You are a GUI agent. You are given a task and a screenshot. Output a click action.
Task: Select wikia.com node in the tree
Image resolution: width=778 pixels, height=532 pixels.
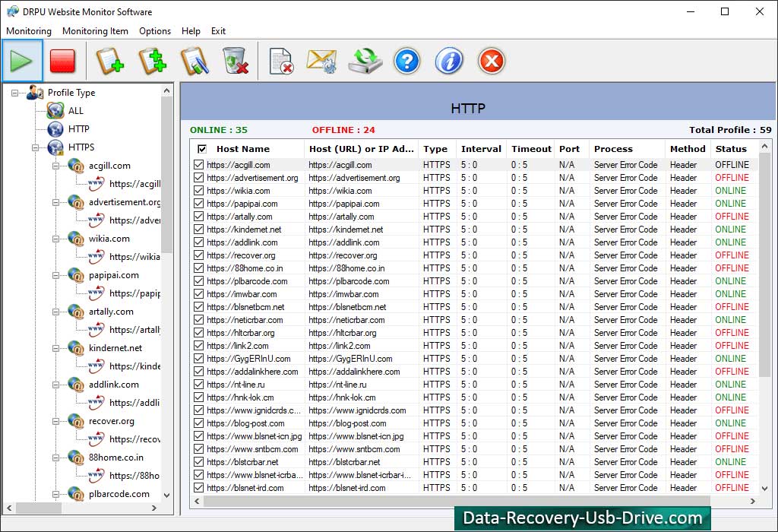(x=109, y=239)
